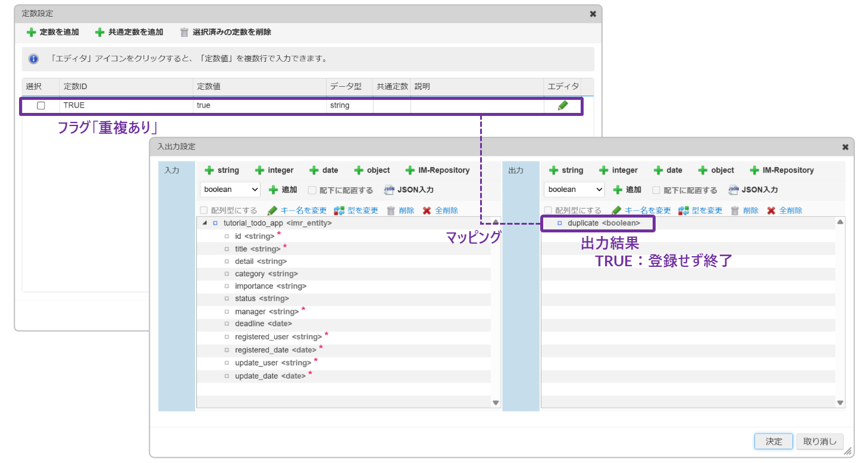This screenshot has width=868, height=463.
Task: Click the pencil editor icon for TRUE constant
Action: coord(562,105)
